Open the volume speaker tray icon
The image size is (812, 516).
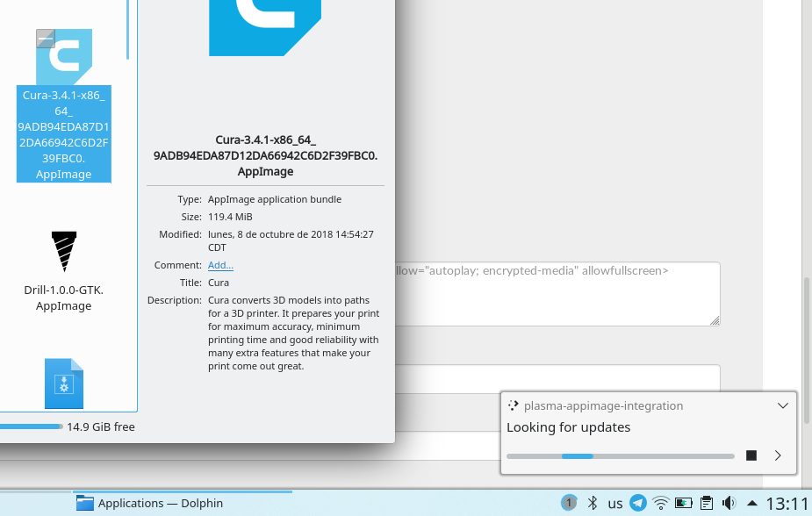729,503
